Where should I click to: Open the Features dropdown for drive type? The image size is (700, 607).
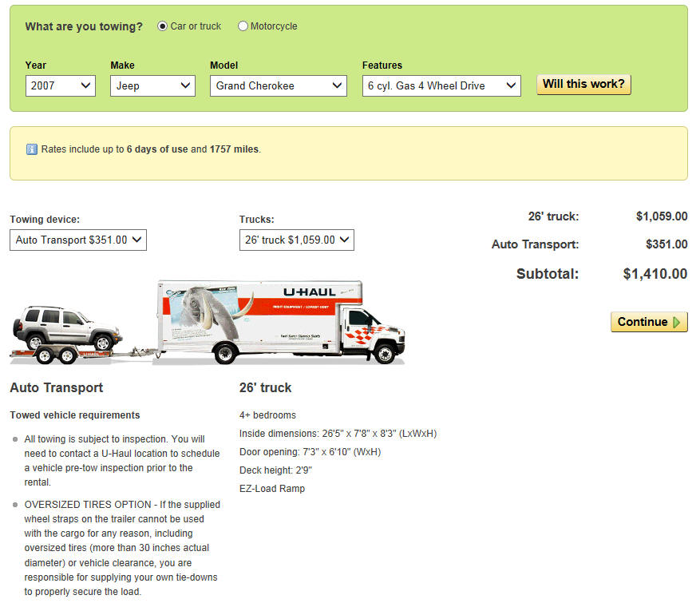441,85
